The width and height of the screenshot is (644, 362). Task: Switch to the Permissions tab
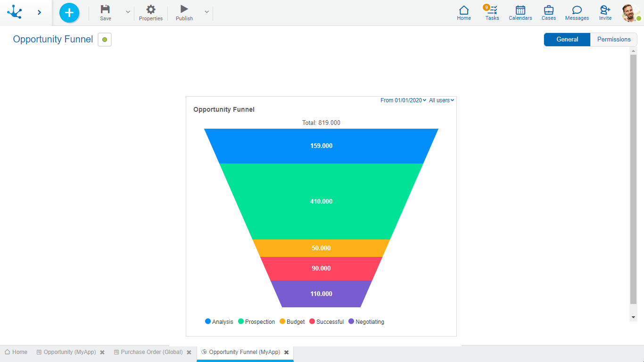613,40
